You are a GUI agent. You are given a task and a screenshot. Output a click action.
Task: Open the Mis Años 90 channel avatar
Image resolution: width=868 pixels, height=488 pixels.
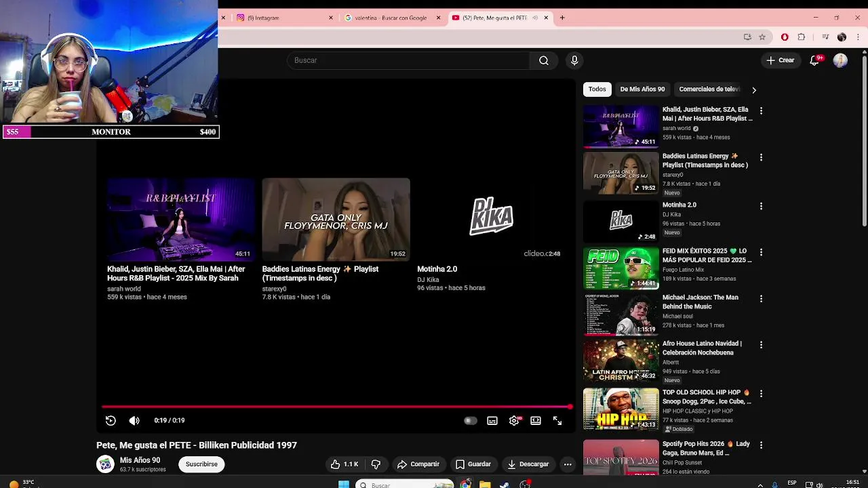(x=105, y=464)
